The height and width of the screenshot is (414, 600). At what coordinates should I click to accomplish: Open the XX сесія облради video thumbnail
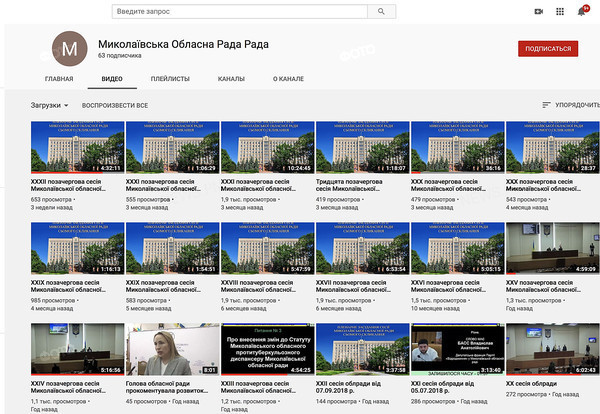pos(552,348)
